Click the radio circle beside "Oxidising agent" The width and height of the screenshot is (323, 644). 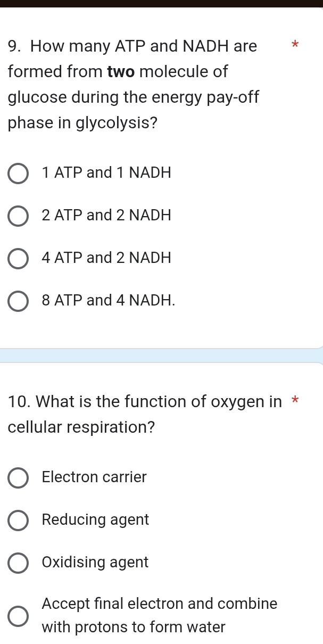pyautogui.click(x=18, y=563)
